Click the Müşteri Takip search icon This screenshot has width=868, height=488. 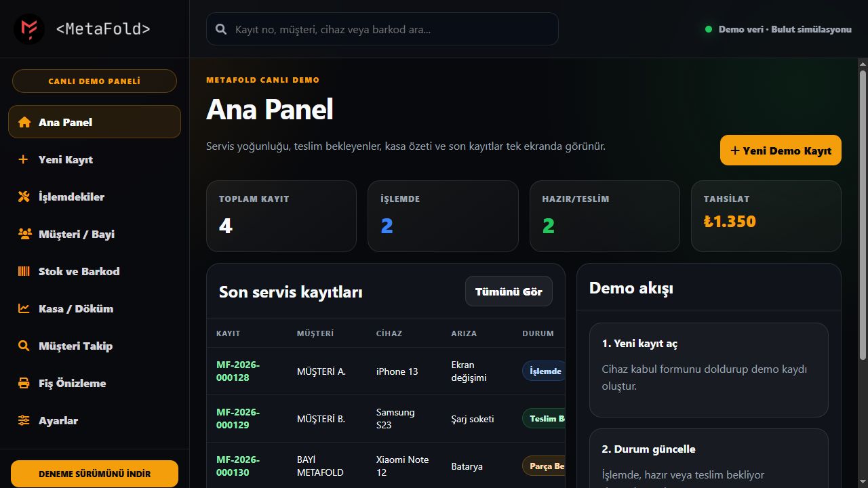pyautogui.click(x=24, y=346)
